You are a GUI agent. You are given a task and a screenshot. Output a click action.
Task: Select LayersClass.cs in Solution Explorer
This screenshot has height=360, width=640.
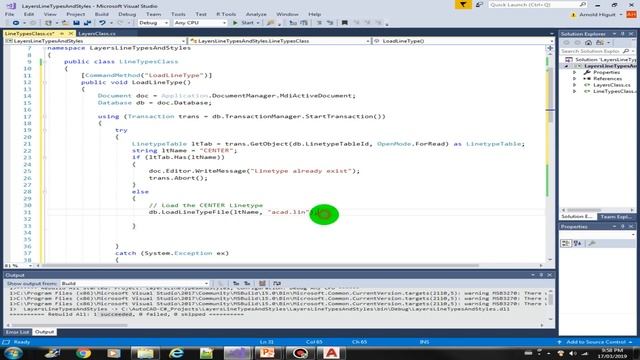[611, 85]
